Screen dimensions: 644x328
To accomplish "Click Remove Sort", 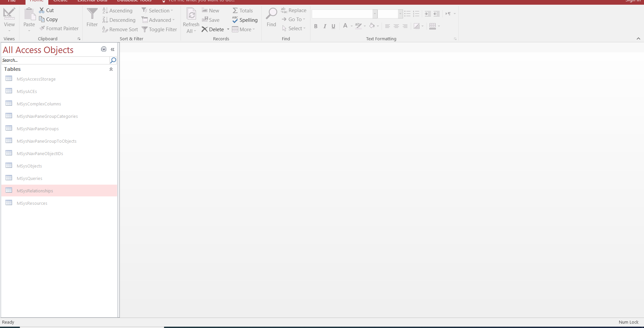I will (120, 30).
